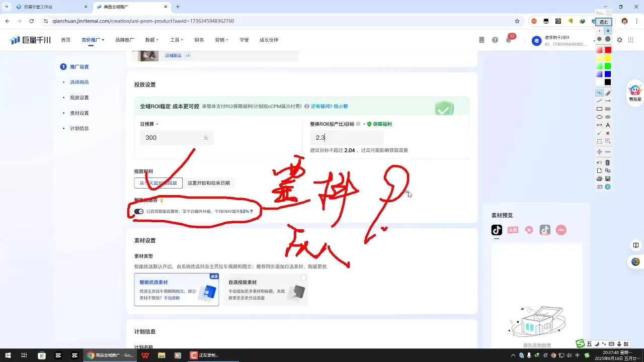Switch to the 品牌推广 menu item
The width and height of the screenshot is (644, 362).
pos(125,40)
